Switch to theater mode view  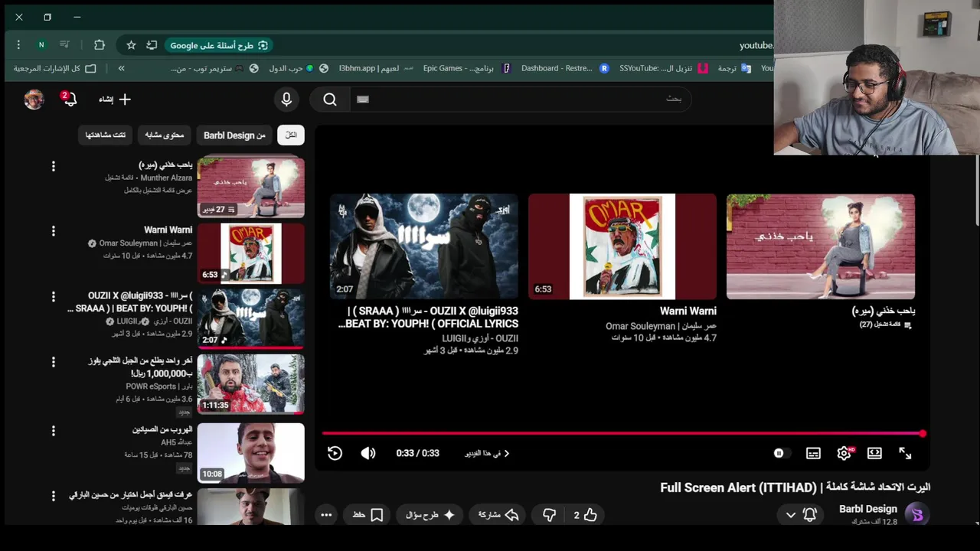pos(874,453)
